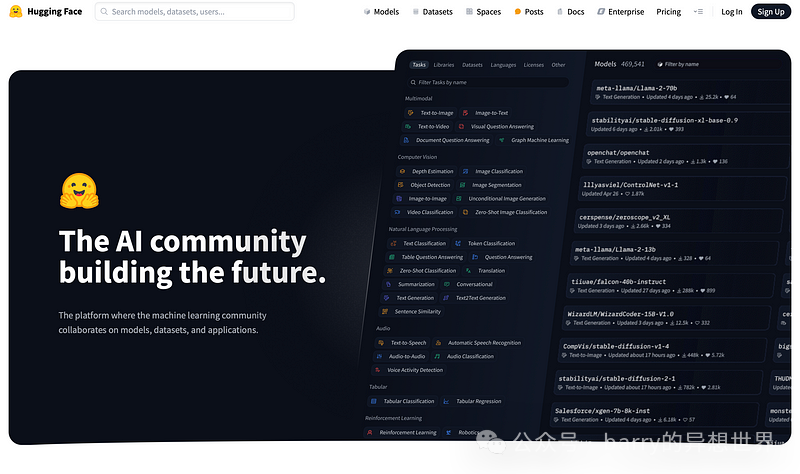Open the Docs nav item
Screen dimensions: 800x474
pyautogui.click(x=570, y=11)
